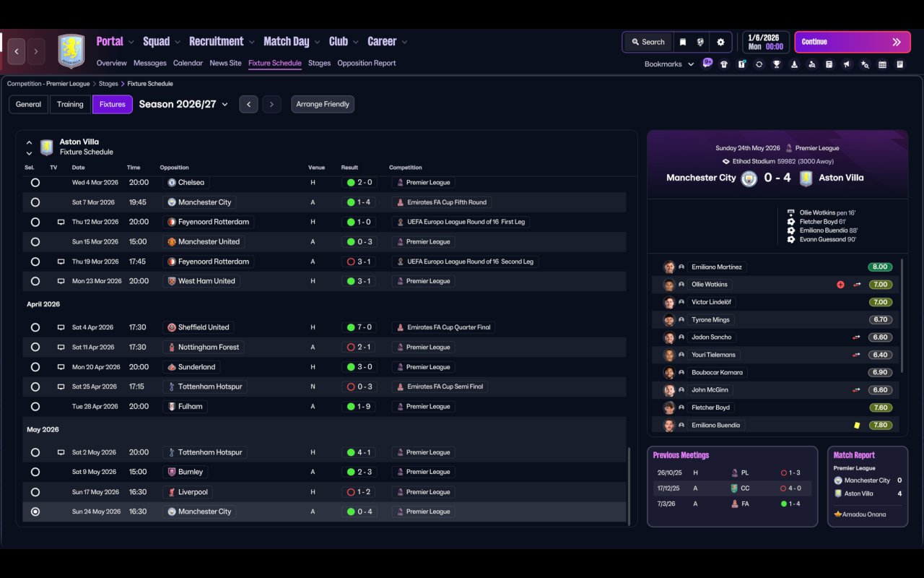Click the yellow card icon beside Emiliano Buendia

tap(857, 426)
